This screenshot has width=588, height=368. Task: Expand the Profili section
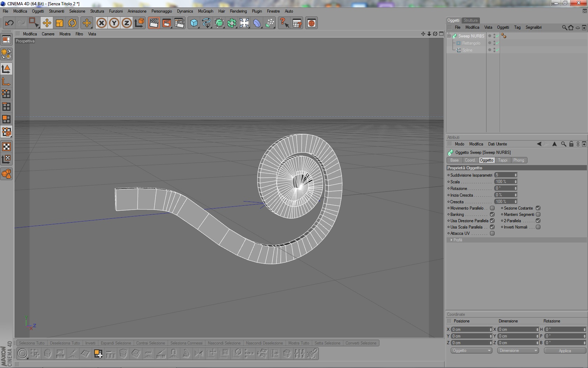pos(451,240)
